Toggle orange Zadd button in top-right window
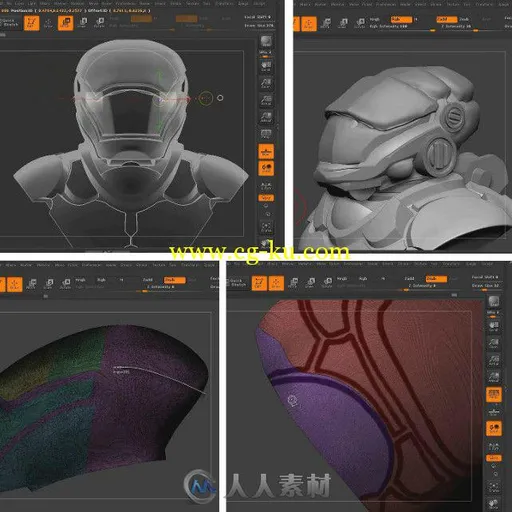The height and width of the screenshot is (512, 512). point(447,20)
